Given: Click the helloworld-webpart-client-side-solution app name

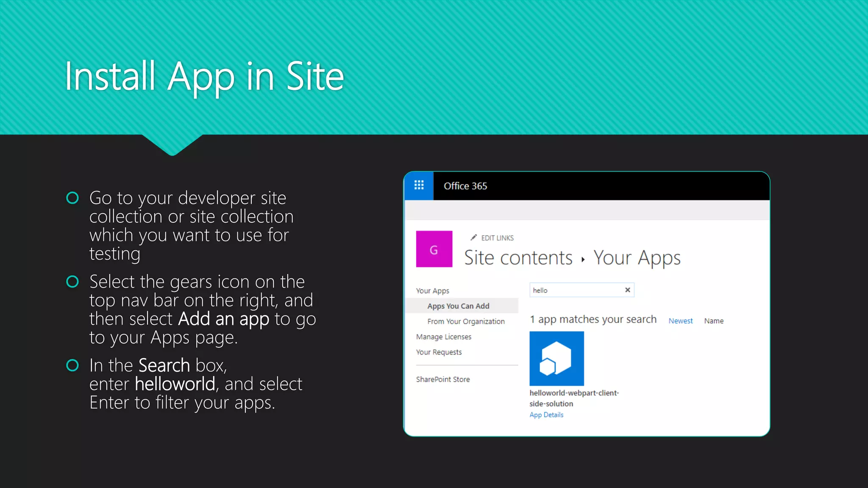Looking at the screenshot, I should click(574, 398).
